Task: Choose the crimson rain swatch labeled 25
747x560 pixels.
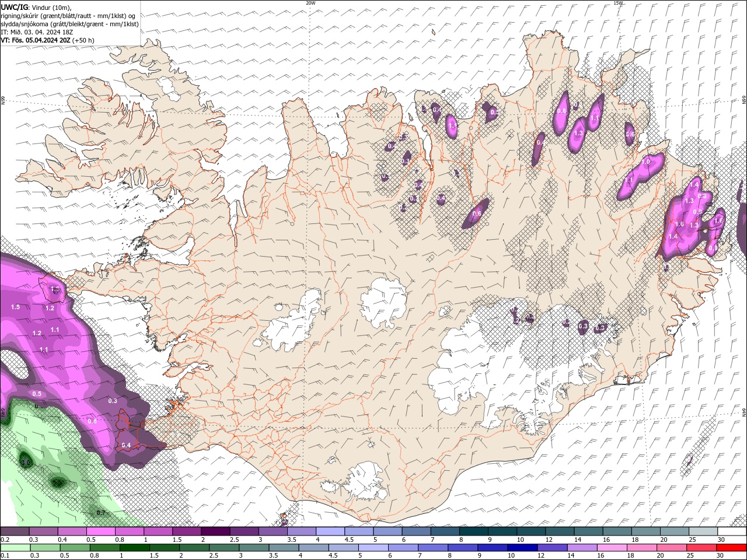Action: 701,548
